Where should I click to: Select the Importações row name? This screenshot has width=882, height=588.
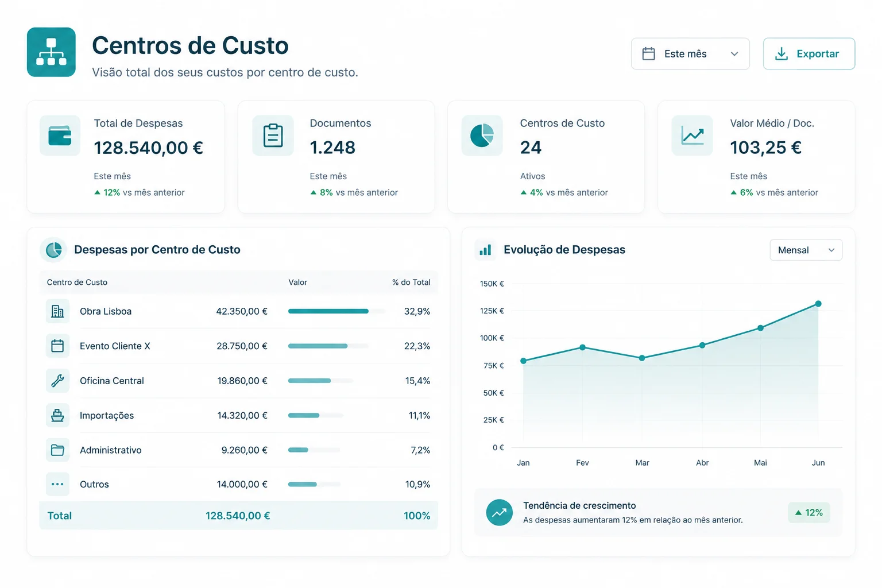click(x=107, y=416)
